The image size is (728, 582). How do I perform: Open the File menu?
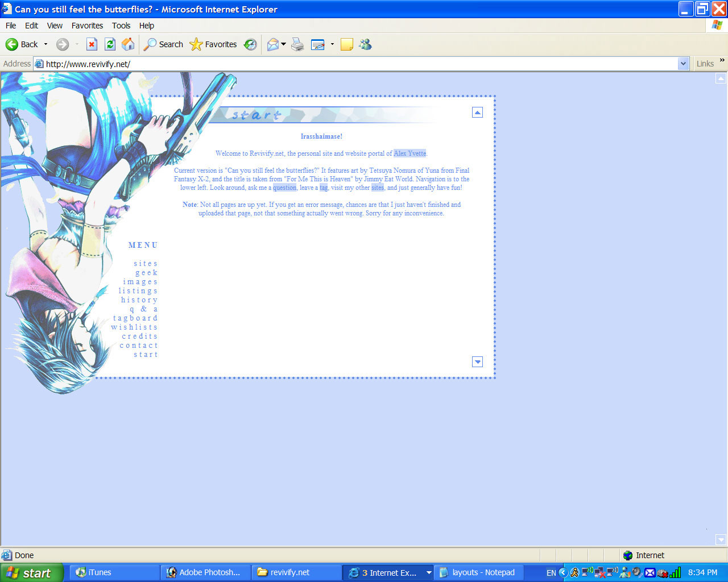point(11,26)
